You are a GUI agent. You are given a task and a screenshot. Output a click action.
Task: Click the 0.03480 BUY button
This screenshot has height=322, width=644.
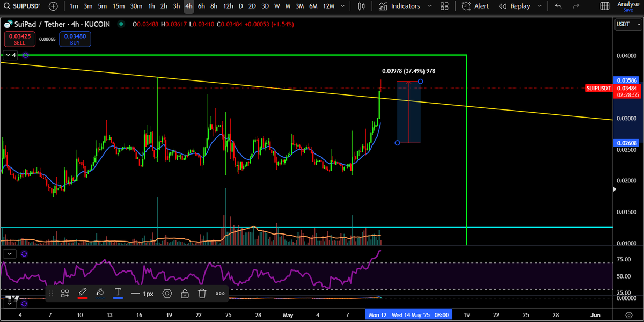74,39
